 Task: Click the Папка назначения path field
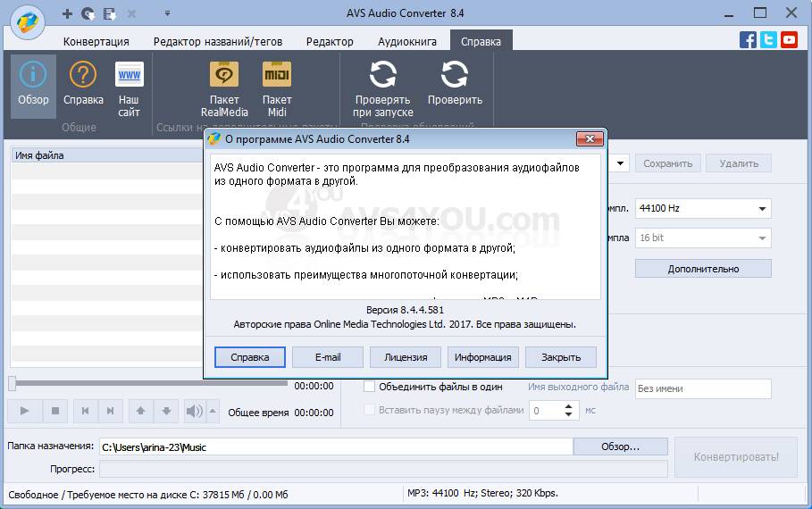click(335, 447)
